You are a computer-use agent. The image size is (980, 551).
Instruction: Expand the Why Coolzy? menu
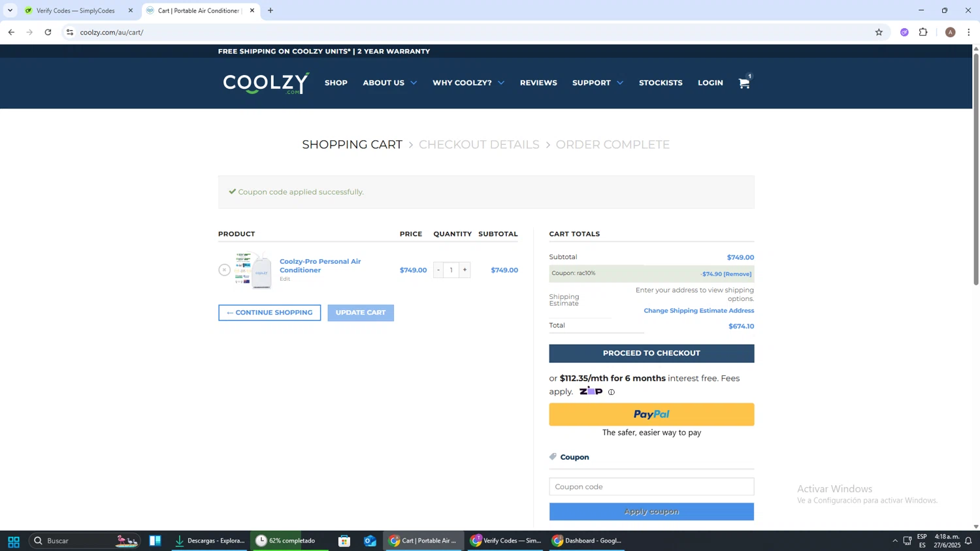pyautogui.click(x=468, y=83)
